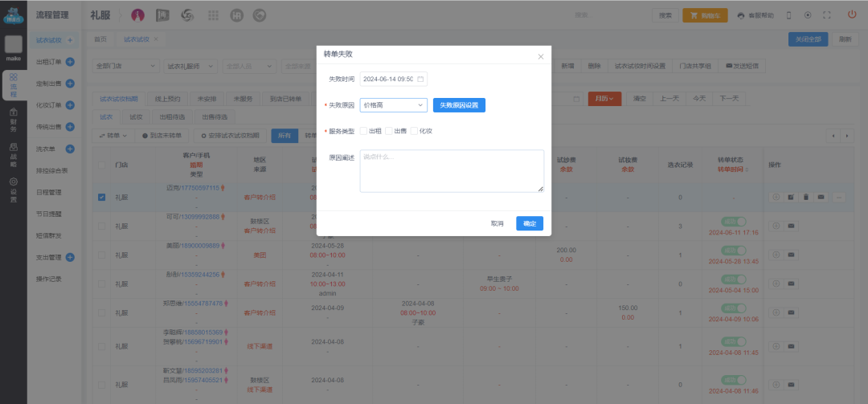Open the 全部人员 dropdown
Screen dimensions: 868x404
click(249, 66)
